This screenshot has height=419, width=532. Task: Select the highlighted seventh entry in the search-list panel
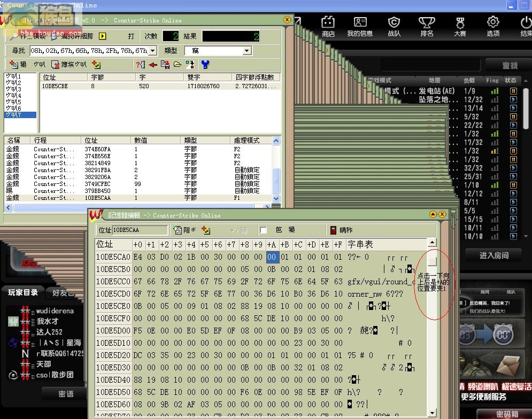point(20,115)
